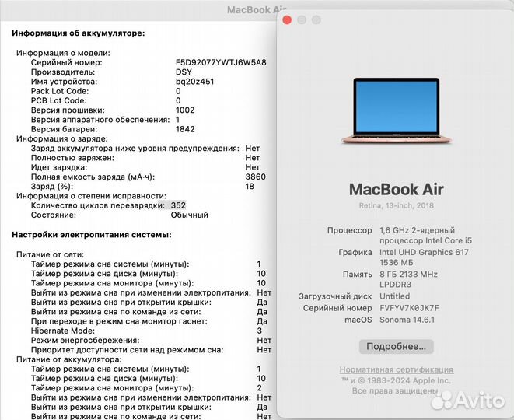Click graphics value Intel UHD Graphics 617
This screenshot has width=514, height=420.
(424, 253)
